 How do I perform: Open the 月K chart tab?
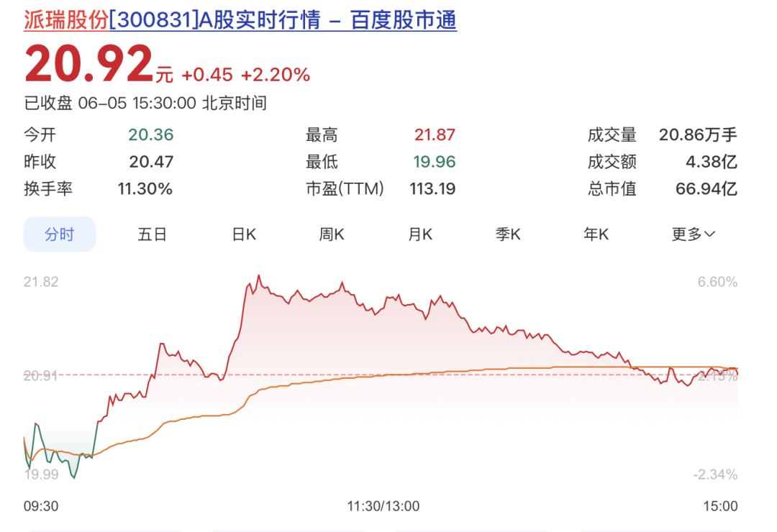pyautogui.click(x=420, y=234)
